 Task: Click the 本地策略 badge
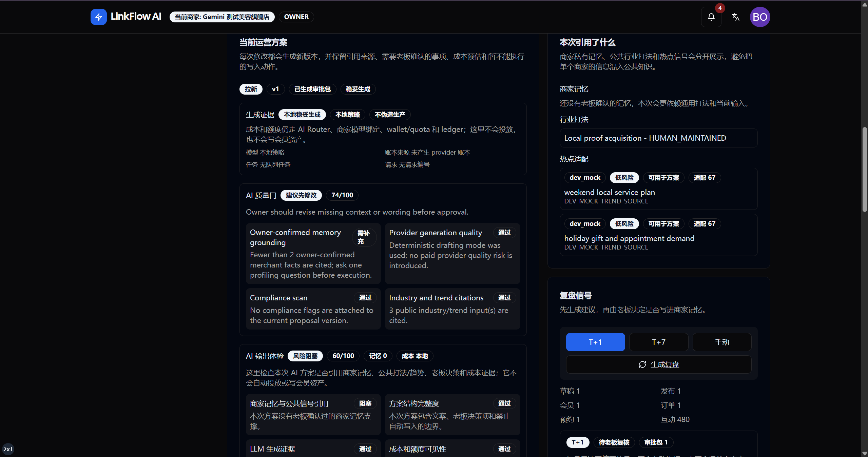[x=347, y=115]
